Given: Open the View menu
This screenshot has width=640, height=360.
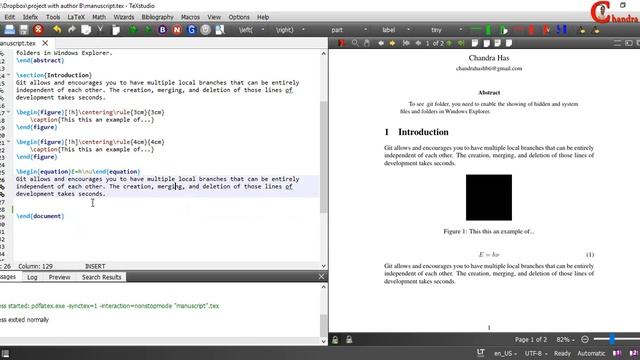Looking at the screenshot, I should 214,17.
